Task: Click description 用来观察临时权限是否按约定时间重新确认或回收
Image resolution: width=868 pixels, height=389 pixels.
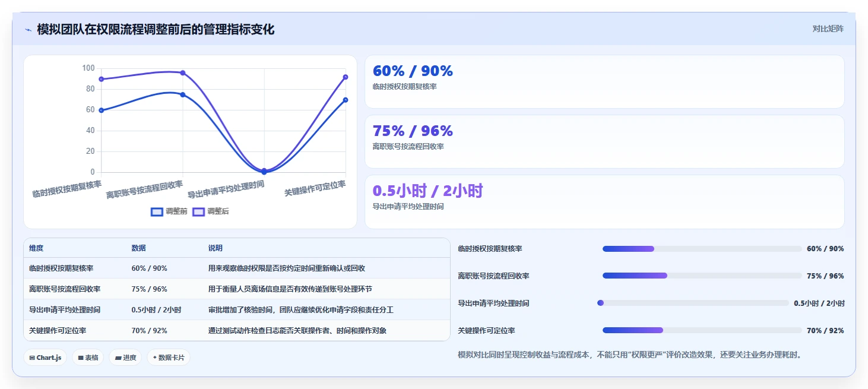Action: [287, 268]
